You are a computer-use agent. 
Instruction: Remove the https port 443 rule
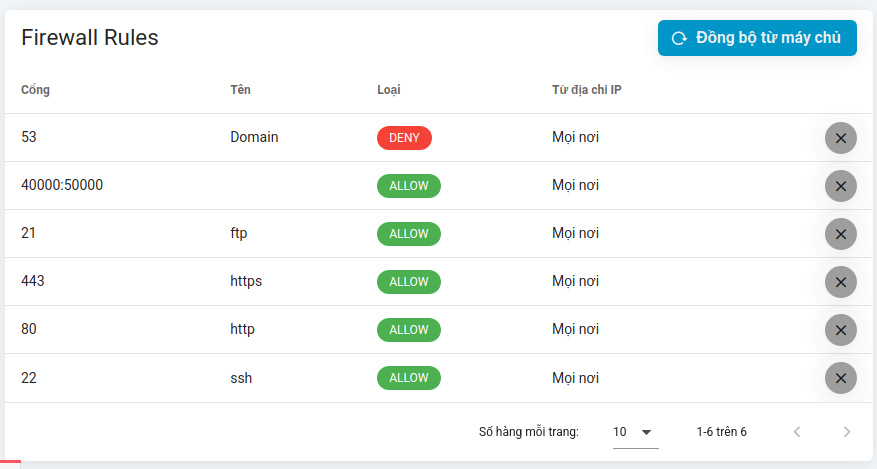point(840,282)
